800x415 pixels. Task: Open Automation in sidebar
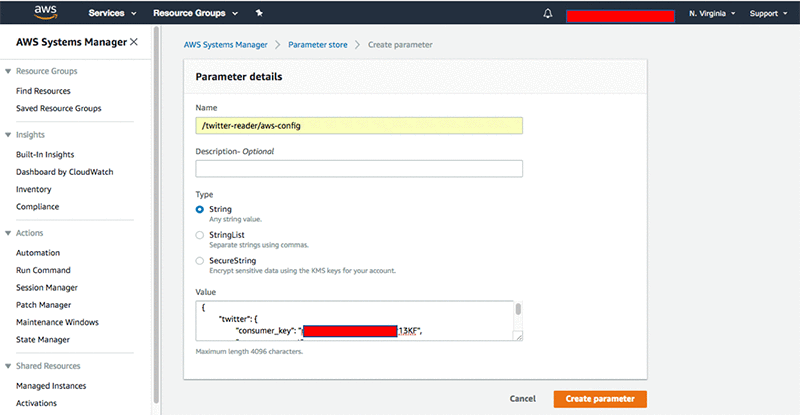point(38,253)
